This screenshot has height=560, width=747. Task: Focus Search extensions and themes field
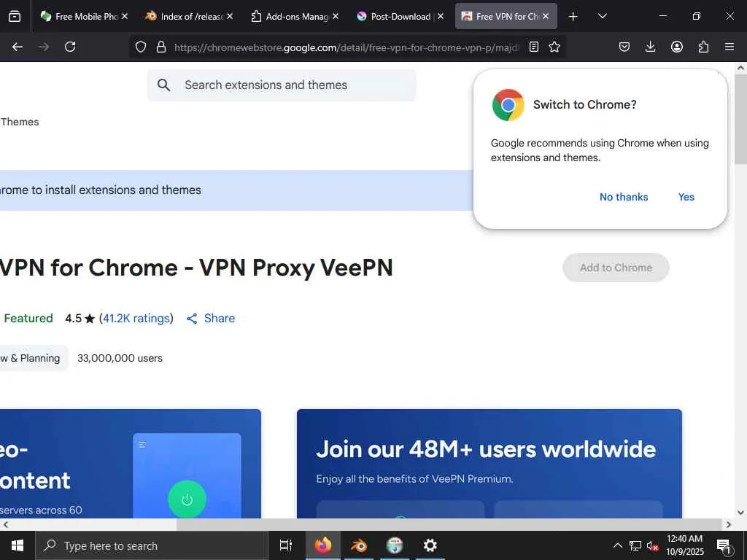tap(281, 85)
